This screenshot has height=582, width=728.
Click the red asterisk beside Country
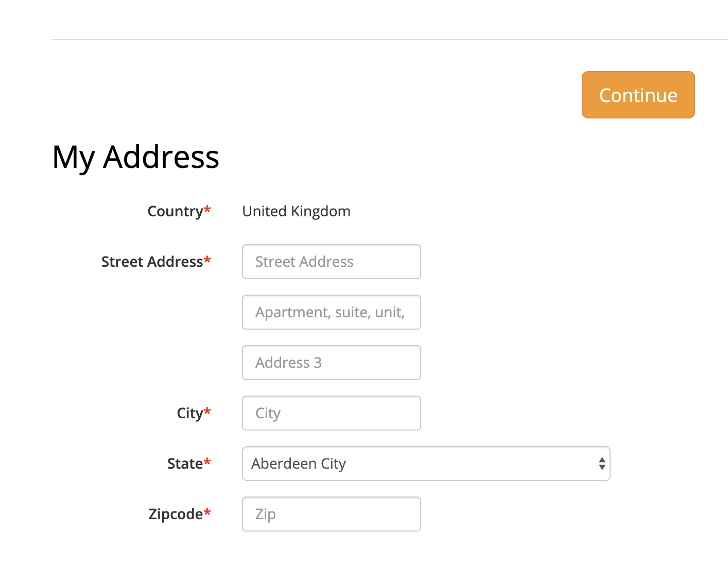[207, 209]
